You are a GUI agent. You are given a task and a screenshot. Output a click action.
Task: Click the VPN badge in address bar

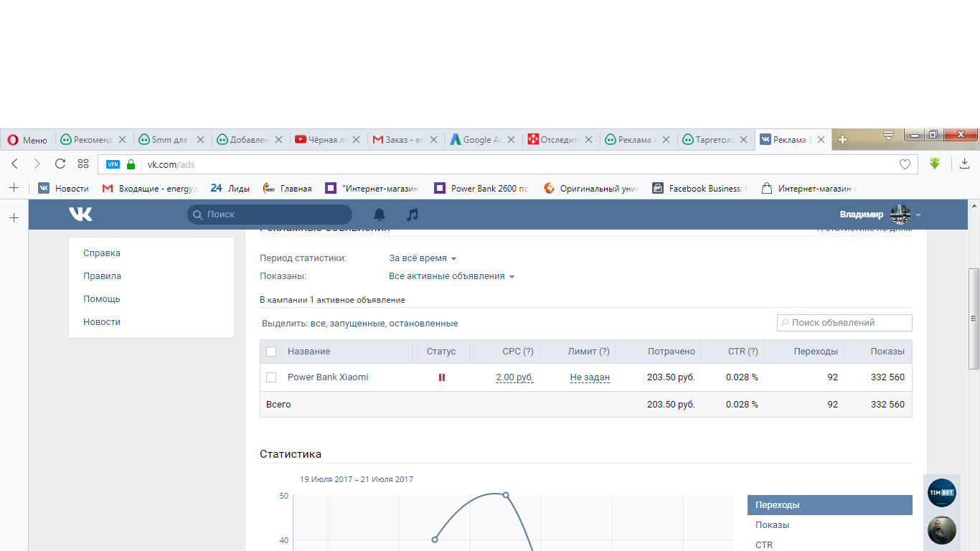[x=113, y=164]
